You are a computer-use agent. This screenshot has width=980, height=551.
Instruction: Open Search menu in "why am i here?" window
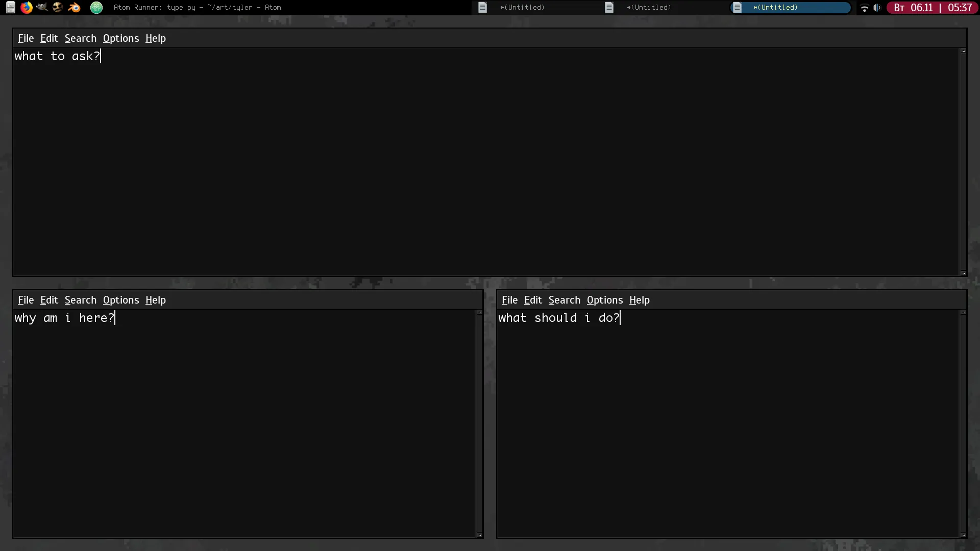click(x=80, y=300)
